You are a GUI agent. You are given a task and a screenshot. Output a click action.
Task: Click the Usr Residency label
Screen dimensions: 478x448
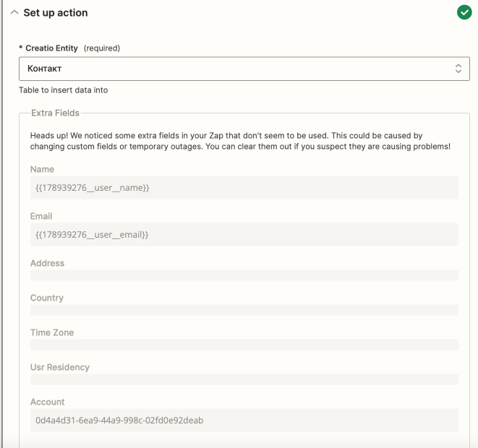click(x=60, y=367)
